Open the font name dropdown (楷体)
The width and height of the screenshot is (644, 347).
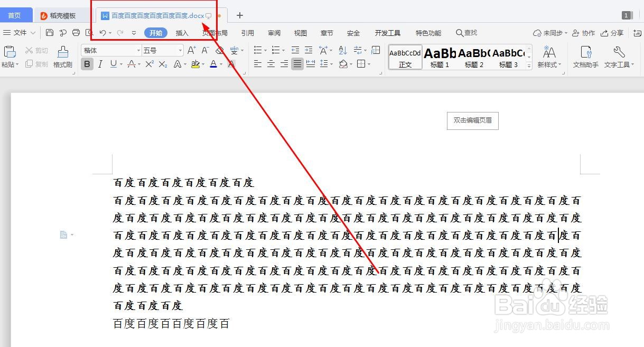tap(138, 51)
